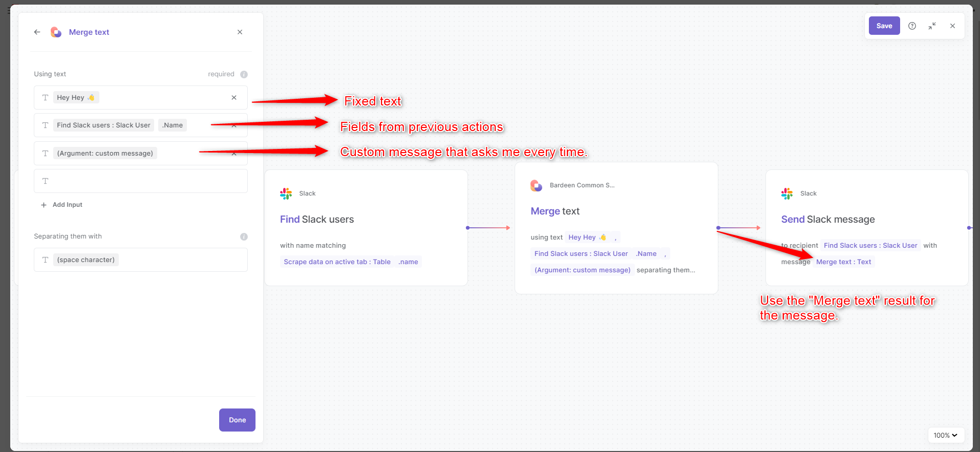Click Scrape data on active tab : Table chip
This screenshot has width=980, height=452.
tap(337, 262)
